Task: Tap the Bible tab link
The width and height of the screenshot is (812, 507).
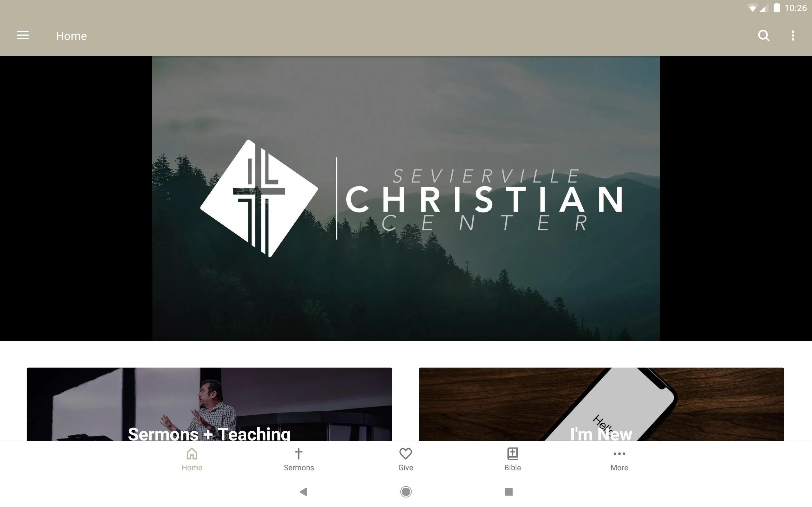Action: (512, 459)
